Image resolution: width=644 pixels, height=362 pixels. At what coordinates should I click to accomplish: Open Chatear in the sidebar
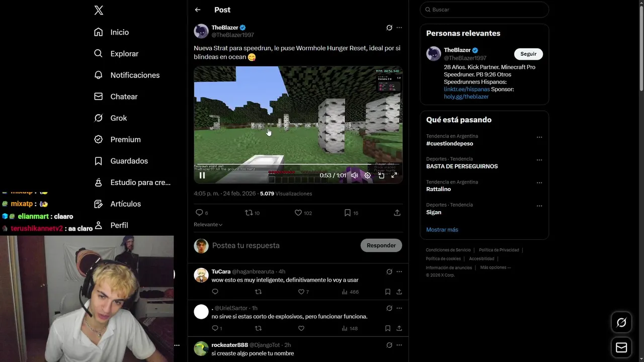(x=116, y=97)
